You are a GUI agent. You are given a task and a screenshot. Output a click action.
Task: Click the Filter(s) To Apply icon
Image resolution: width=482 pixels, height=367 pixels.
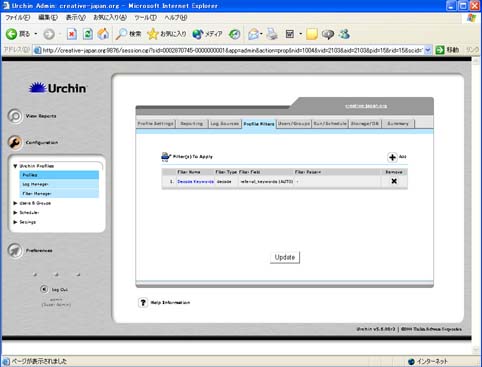coord(166,156)
